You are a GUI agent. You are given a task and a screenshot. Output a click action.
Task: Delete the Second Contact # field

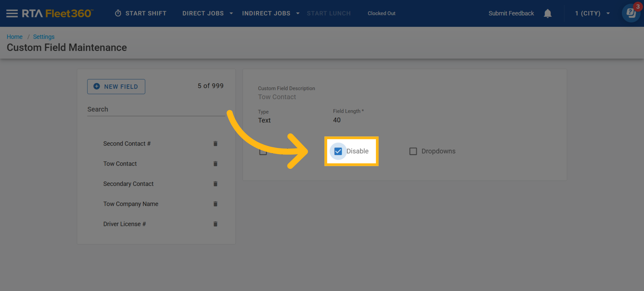coord(215,144)
